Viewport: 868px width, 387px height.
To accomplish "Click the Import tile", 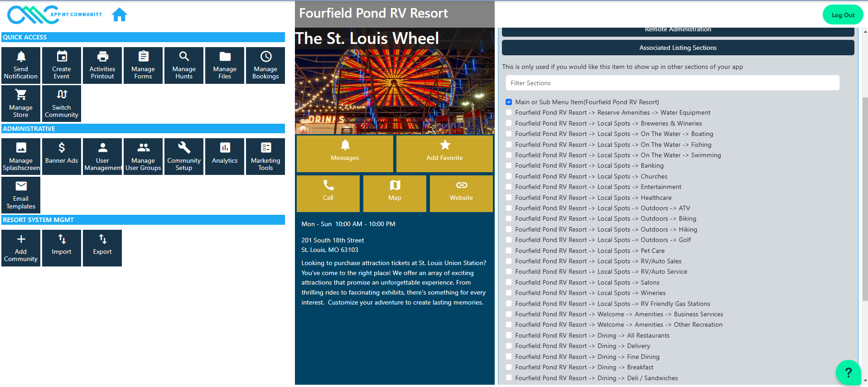I will (62, 248).
